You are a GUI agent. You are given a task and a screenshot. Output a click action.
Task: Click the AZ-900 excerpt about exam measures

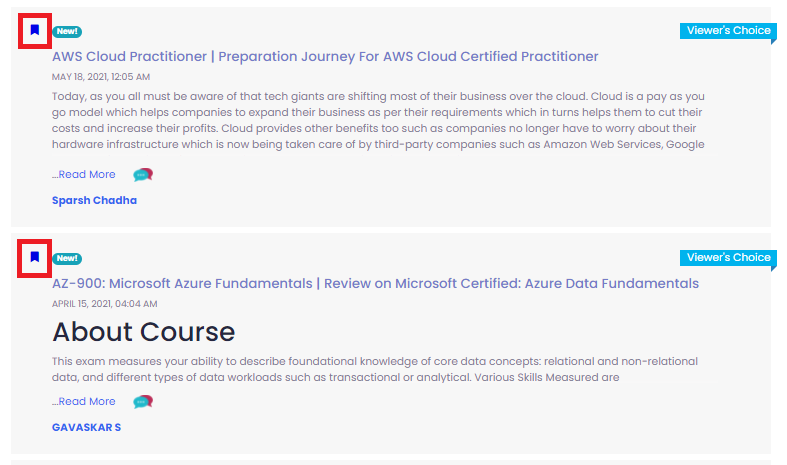point(375,369)
